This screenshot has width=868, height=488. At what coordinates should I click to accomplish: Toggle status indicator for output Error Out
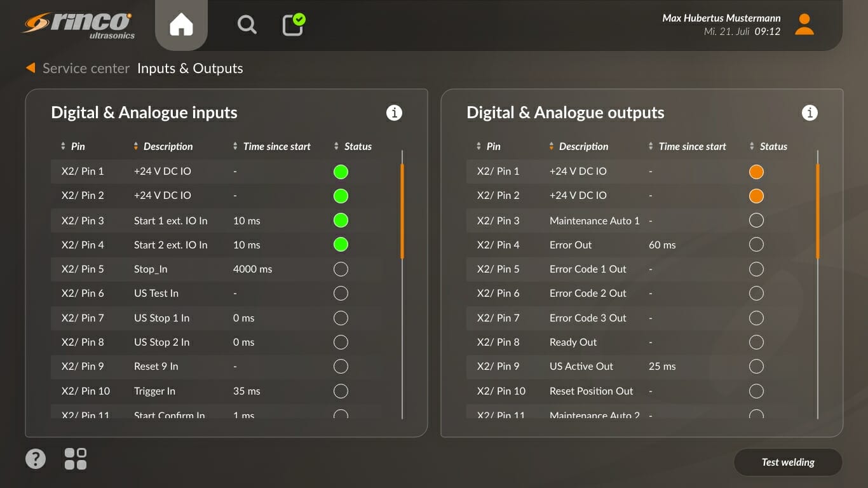pos(756,245)
